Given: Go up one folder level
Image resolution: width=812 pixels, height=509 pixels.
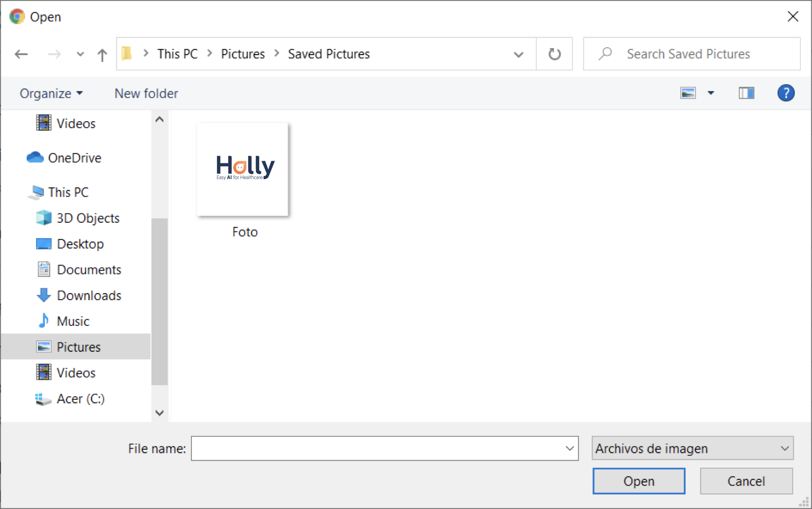Looking at the screenshot, I should tap(102, 55).
